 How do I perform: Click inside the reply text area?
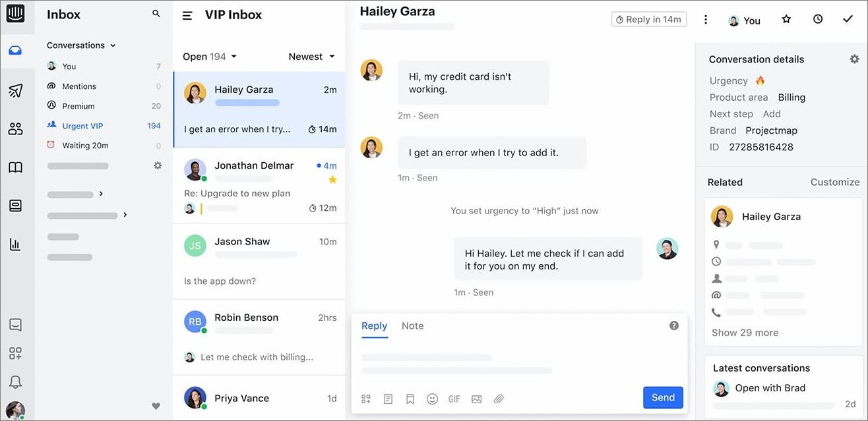[519, 364]
